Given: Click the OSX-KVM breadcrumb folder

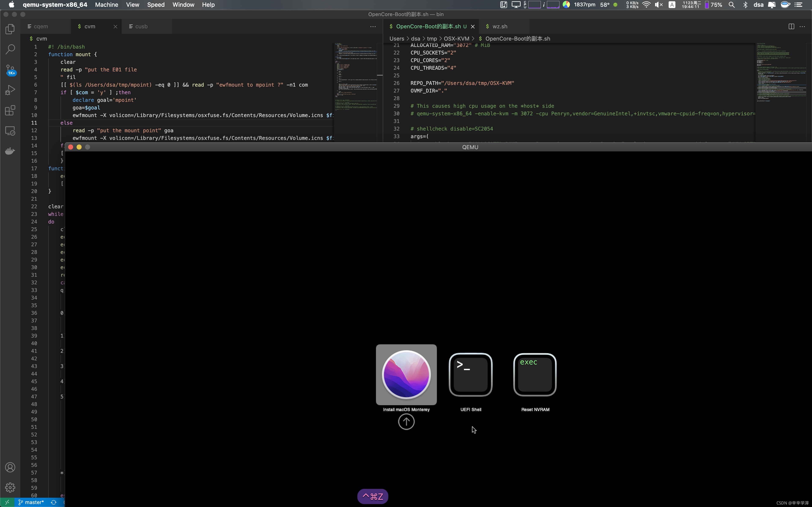Looking at the screenshot, I should click(x=456, y=39).
